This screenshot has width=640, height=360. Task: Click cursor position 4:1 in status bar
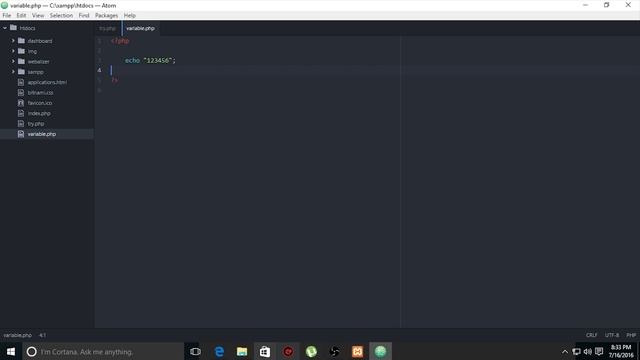tap(42, 335)
